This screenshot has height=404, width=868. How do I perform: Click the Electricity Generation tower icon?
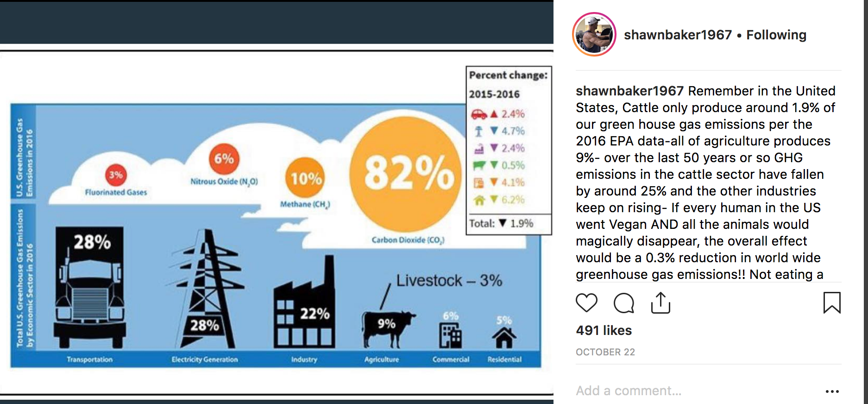pyautogui.click(x=207, y=288)
